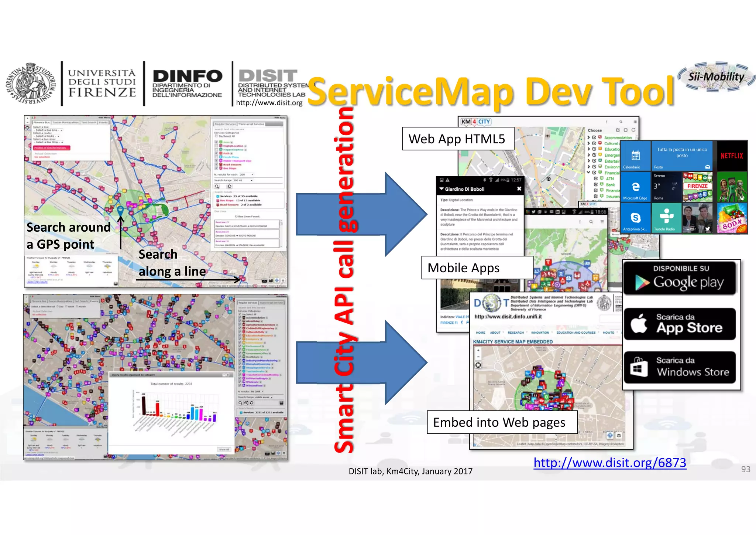The width and height of the screenshot is (756, 535).
Task: Click the deselect-all square icon beside Choose
Action: (626, 130)
